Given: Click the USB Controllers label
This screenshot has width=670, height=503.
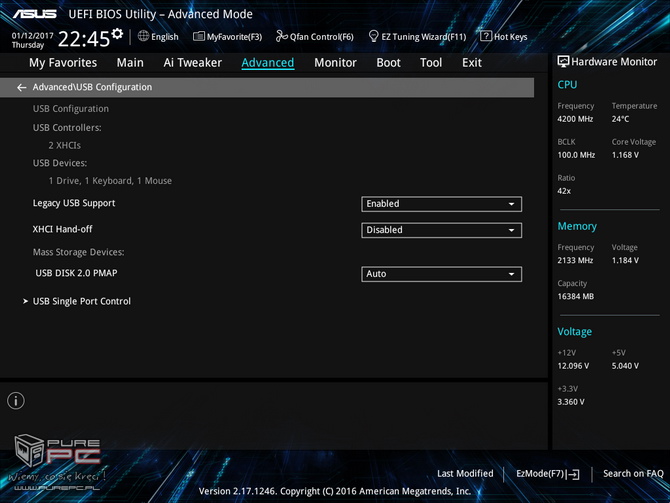Looking at the screenshot, I should click(x=67, y=128).
